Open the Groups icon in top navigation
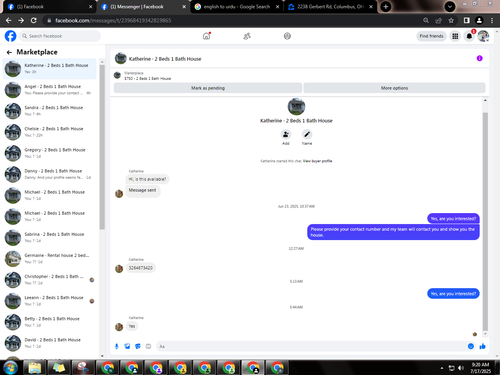Image resolution: width=500 pixels, height=375 pixels. coord(287,36)
